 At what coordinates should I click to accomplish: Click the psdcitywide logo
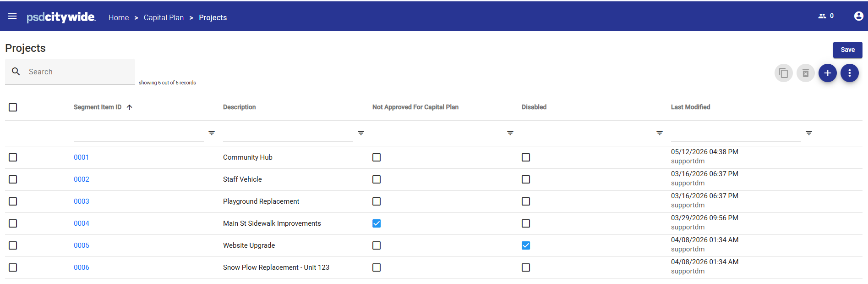(61, 17)
